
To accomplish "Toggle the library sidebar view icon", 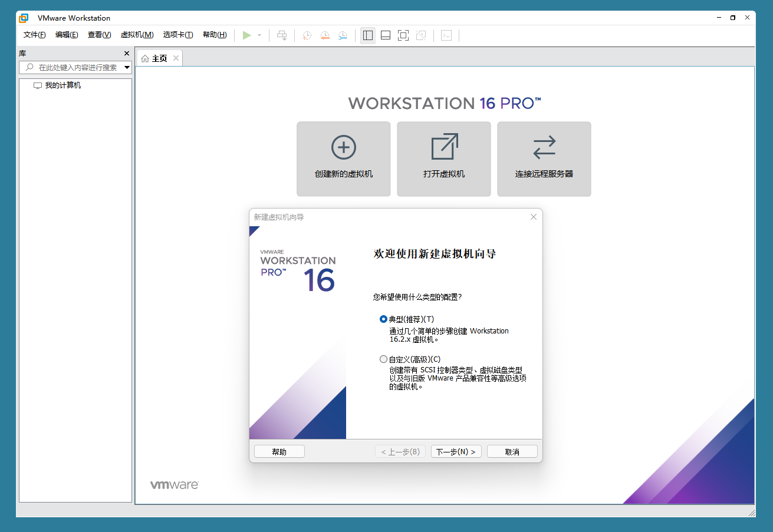I will pos(368,35).
